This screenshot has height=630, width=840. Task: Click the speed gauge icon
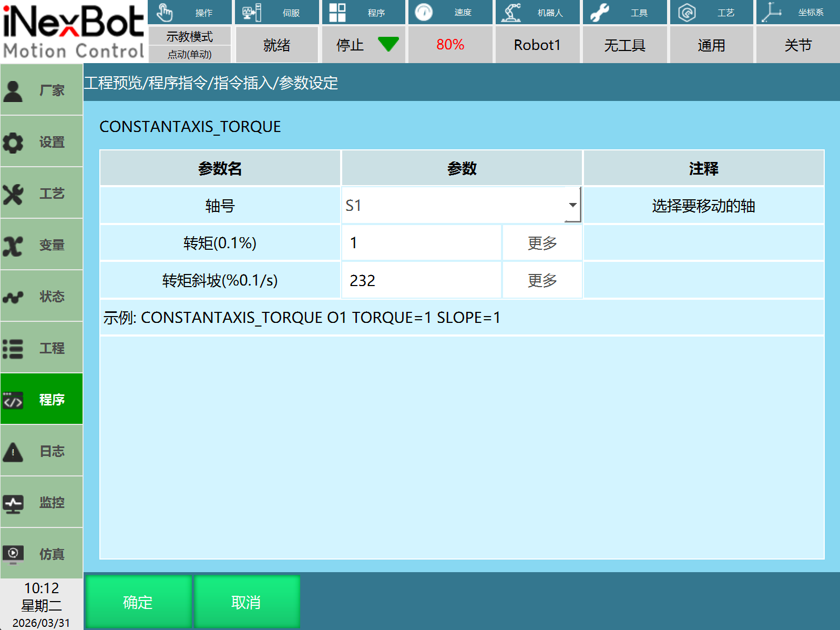[423, 12]
